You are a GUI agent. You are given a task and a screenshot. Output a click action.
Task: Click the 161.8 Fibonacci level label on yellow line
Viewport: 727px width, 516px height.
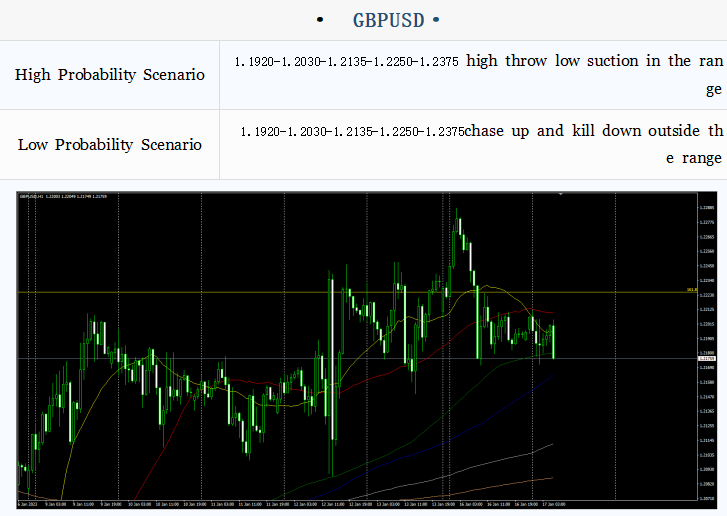coord(691,290)
